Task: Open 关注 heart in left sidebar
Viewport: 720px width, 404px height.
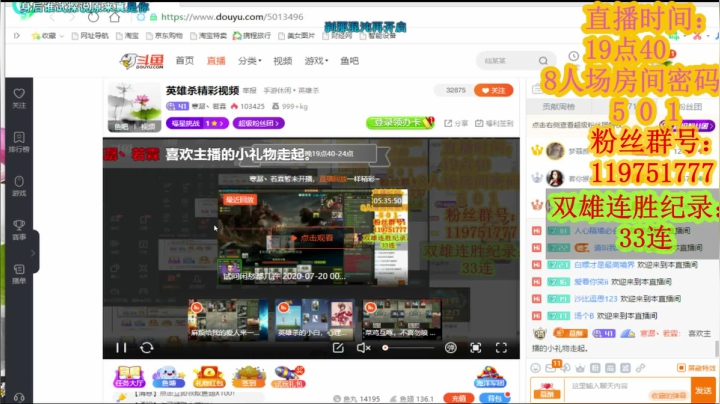Action: 19,98
